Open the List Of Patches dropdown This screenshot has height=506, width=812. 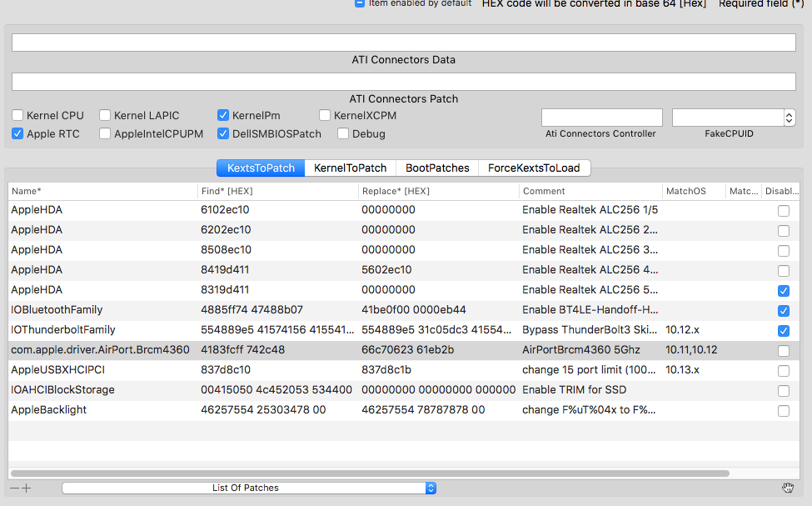click(x=249, y=488)
